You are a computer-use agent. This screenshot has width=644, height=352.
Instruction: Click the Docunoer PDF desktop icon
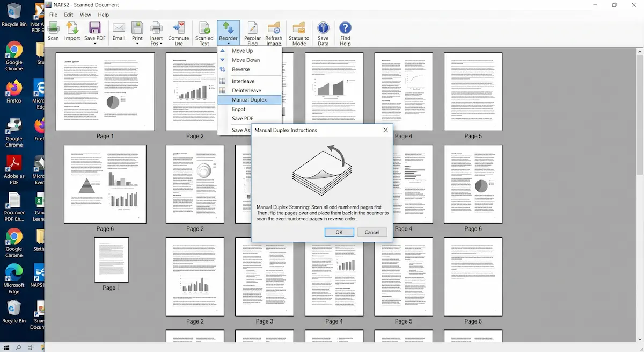pos(14,207)
